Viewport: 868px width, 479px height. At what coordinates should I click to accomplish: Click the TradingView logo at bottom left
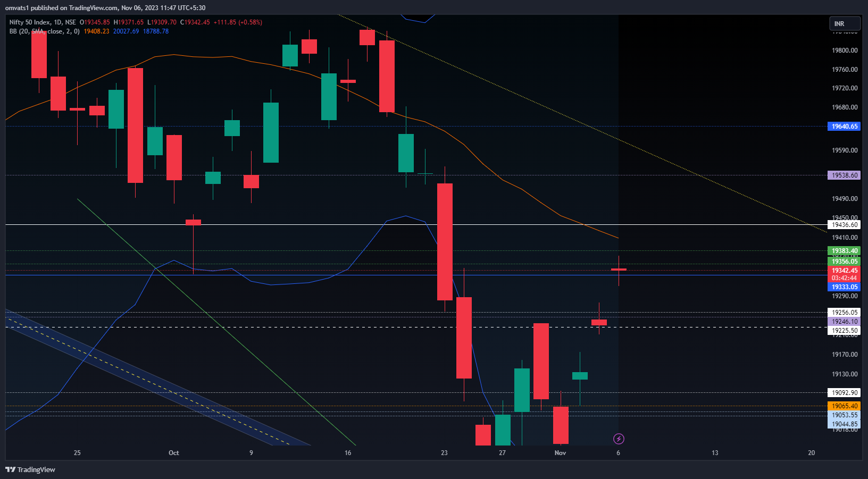30,469
